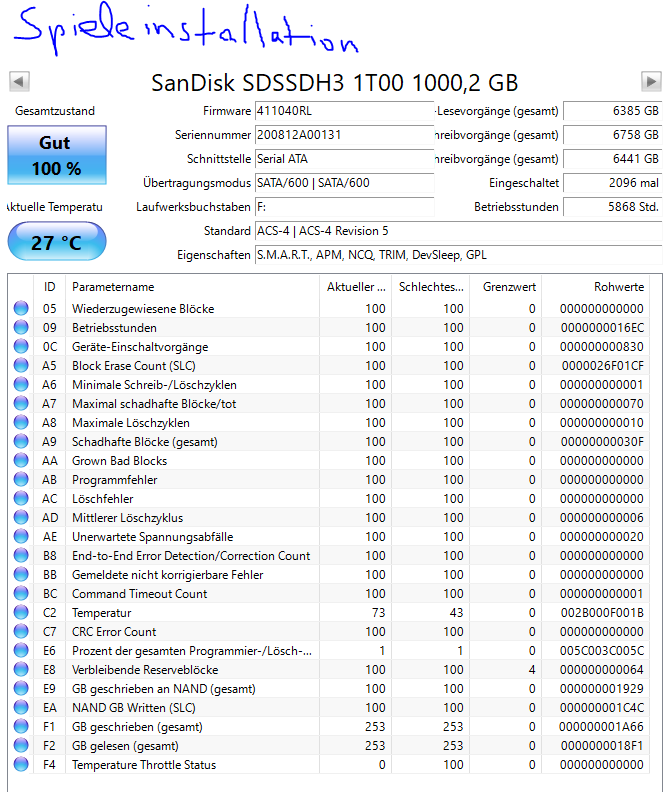Click status icon for End-to-End Error row
Image resolution: width=664 pixels, height=792 pixels.
pyautogui.click(x=21, y=556)
